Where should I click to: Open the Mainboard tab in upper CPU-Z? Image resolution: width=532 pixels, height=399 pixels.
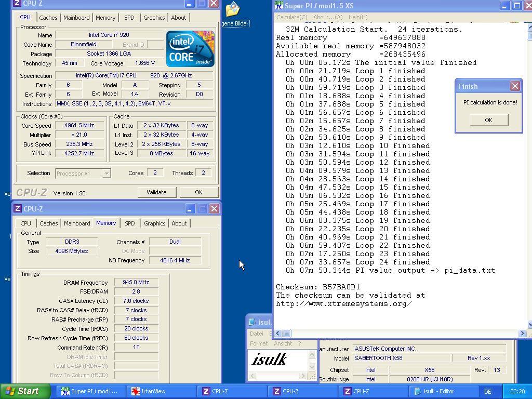(76, 18)
